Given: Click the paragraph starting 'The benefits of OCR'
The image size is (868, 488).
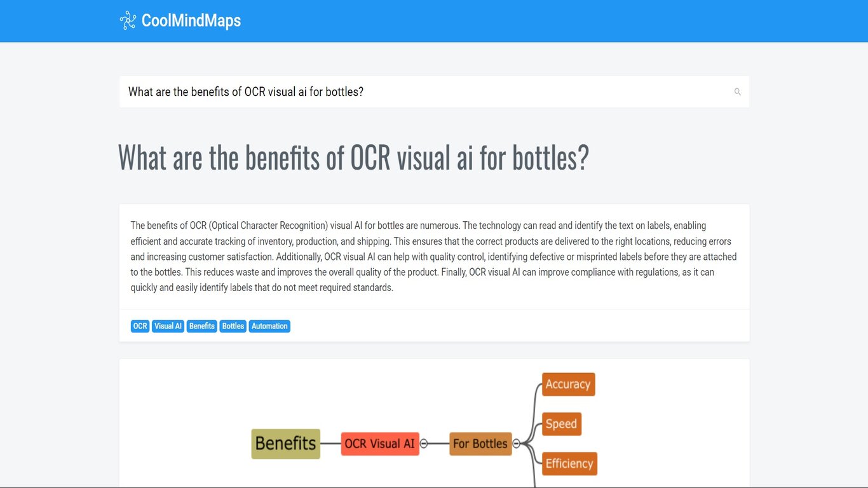Looking at the screenshot, I should [434, 256].
